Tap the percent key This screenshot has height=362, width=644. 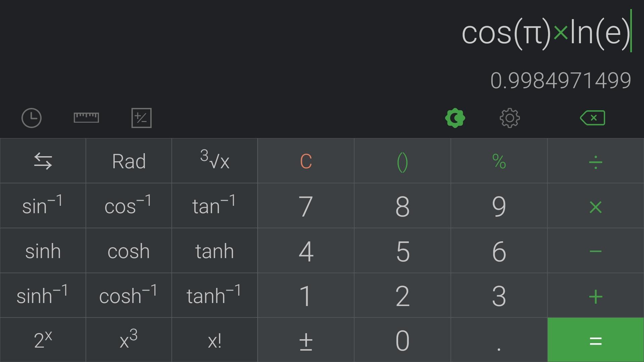coord(499,161)
